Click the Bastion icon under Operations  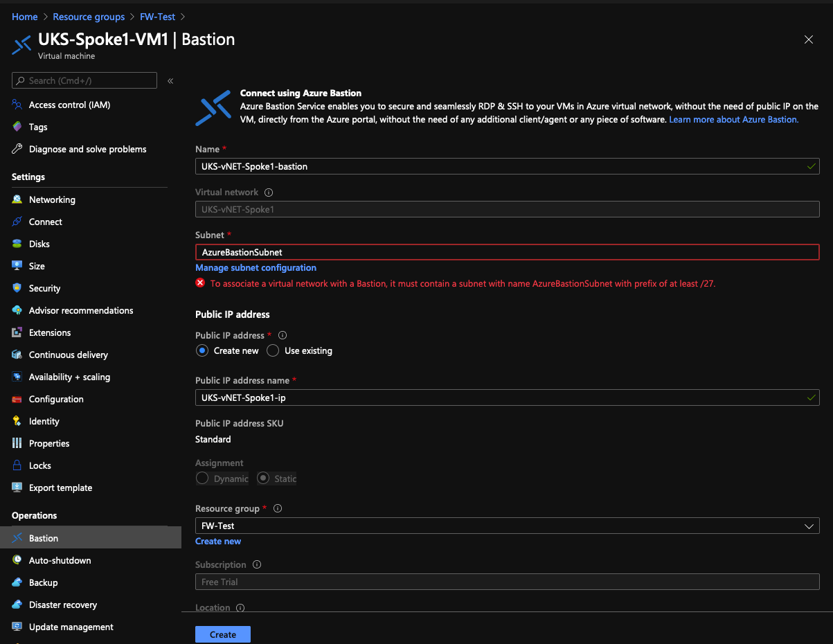point(17,538)
